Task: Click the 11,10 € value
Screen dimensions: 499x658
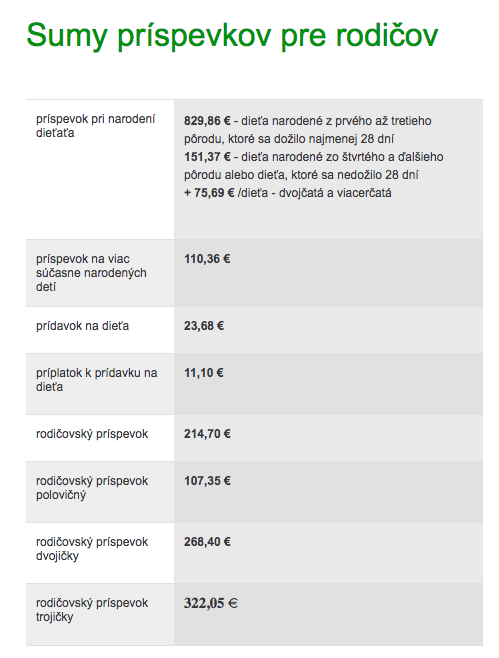Action: coord(204,373)
